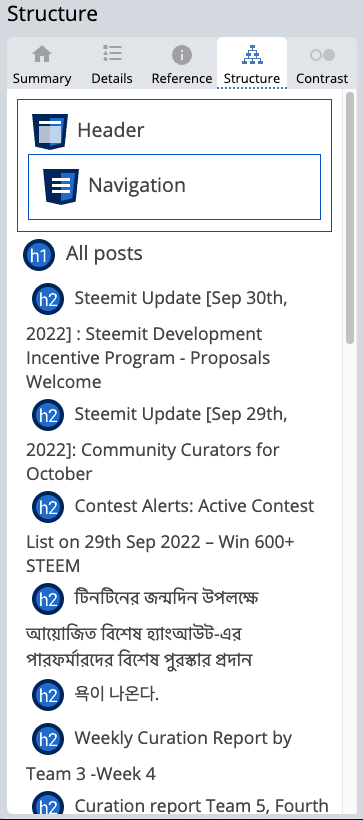The image size is (363, 820).
Task: Click h2 badge for Contest Alerts heading
Action: click(x=48, y=507)
